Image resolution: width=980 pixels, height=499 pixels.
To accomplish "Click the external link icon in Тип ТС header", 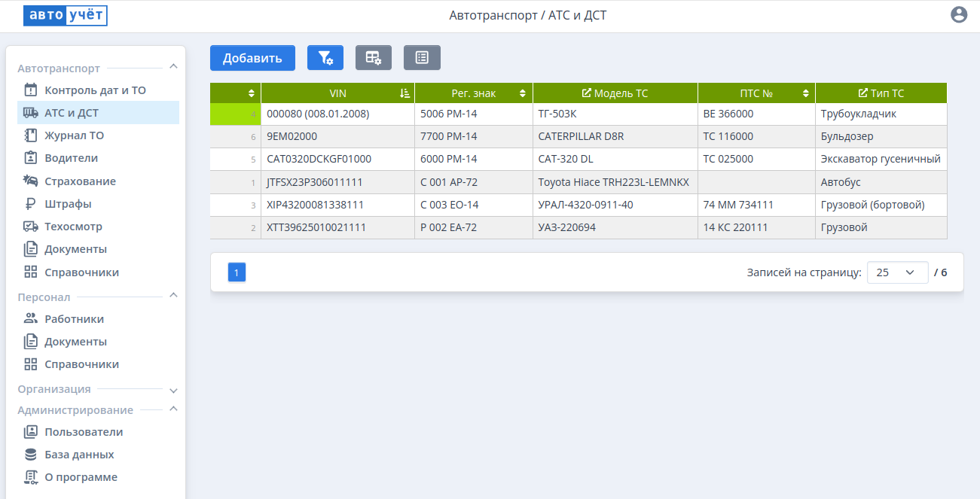I will 863,93.
